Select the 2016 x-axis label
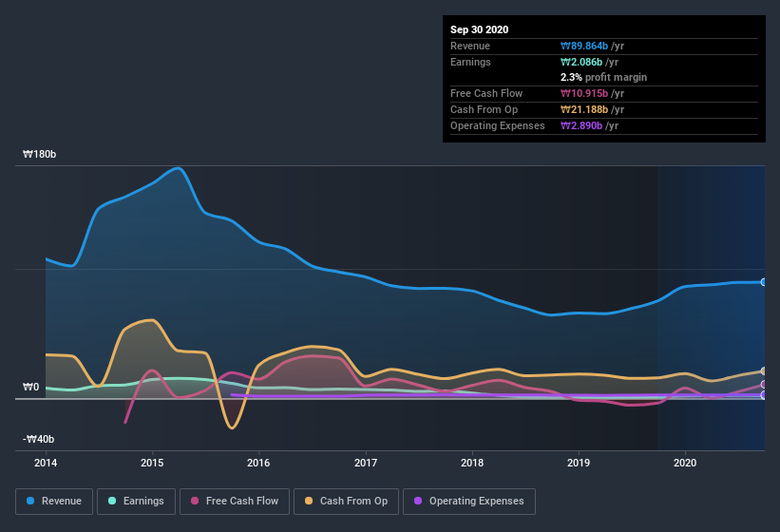This screenshot has width=780, height=532. [x=258, y=463]
